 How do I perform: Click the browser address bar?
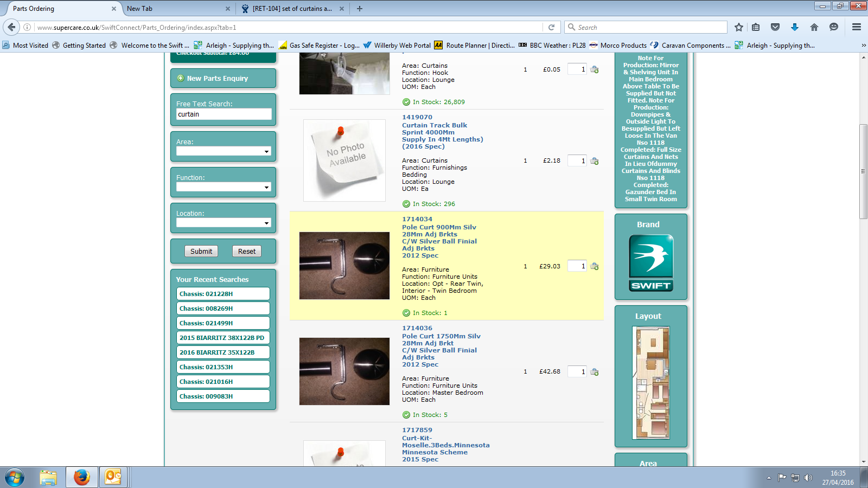[x=290, y=27]
